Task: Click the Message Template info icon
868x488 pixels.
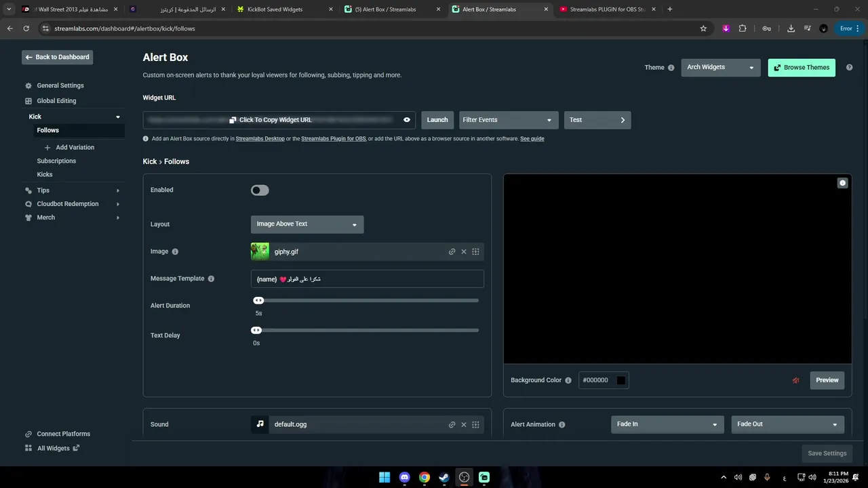Action: pyautogui.click(x=211, y=279)
